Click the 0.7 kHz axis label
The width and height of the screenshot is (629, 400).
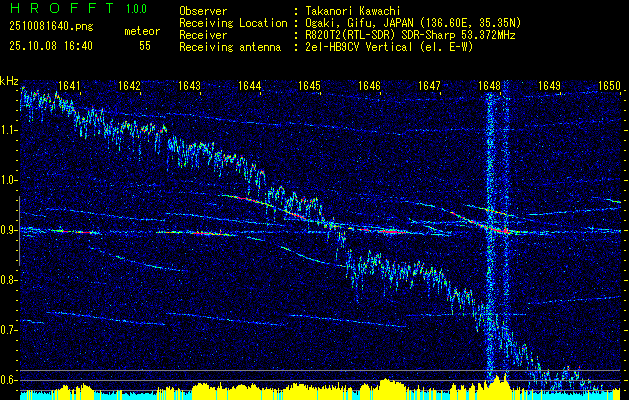pos(9,330)
